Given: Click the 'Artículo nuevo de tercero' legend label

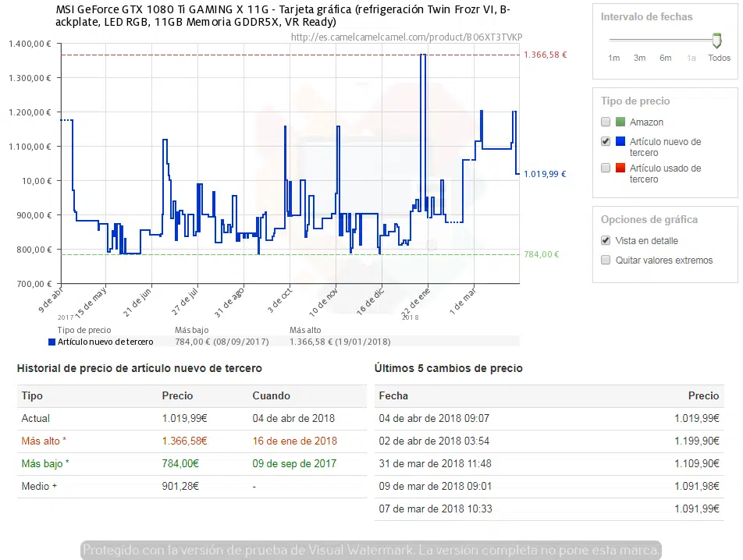Looking at the screenshot, I should point(105,342).
